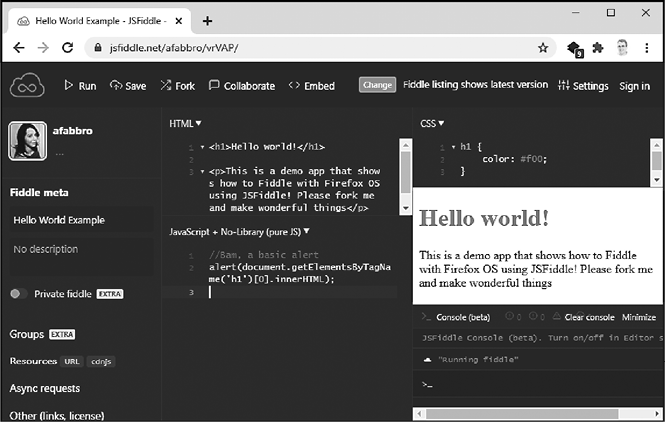Run the fiddle
Image resolution: width=665 pixels, height=422 pixels.
point(80,86)
